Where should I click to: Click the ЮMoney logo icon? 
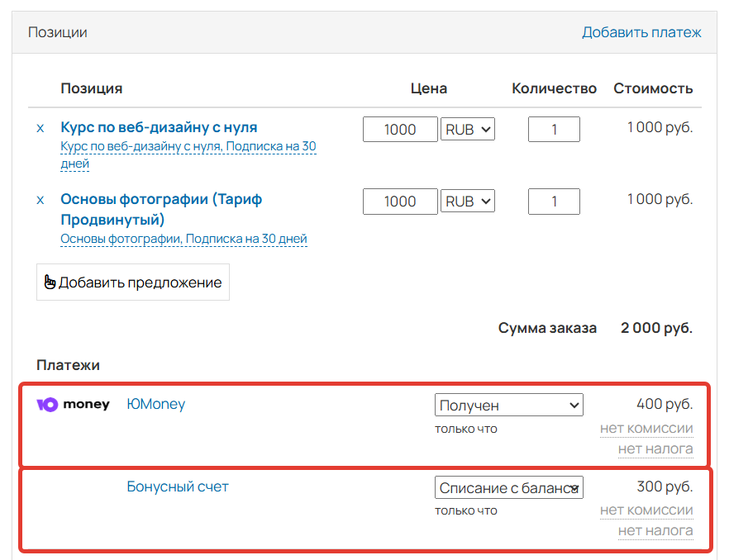coord(73,405)
